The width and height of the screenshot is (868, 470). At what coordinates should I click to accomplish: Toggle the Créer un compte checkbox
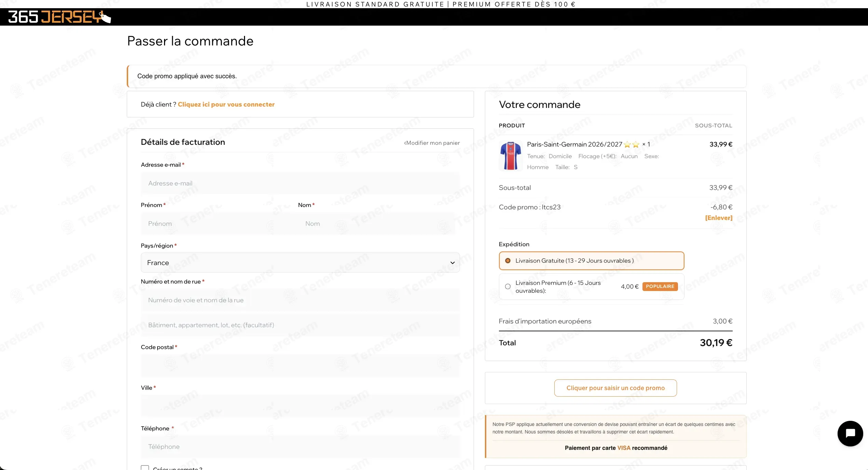(145, 468)
